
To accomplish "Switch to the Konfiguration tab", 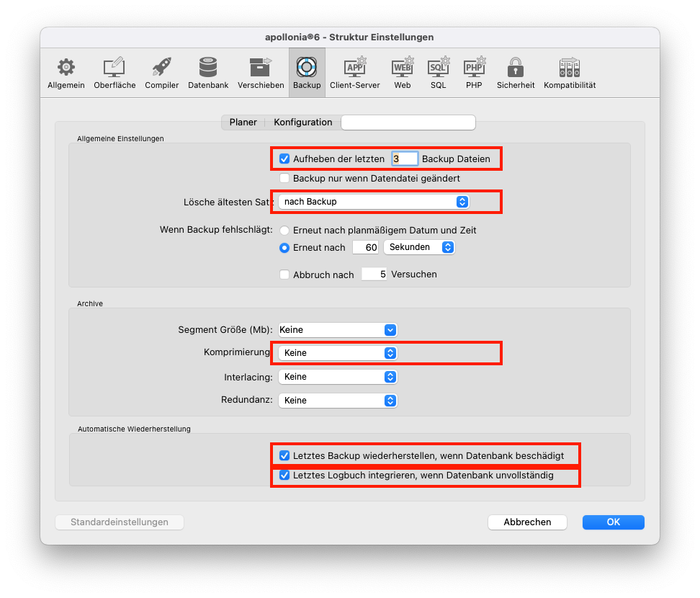I will pos(302,122).
